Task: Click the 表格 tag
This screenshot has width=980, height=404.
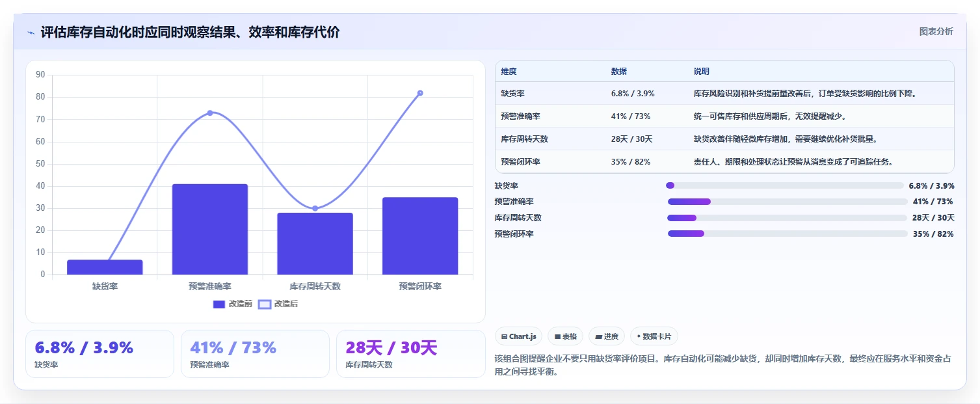Action: tap(566, 336)
